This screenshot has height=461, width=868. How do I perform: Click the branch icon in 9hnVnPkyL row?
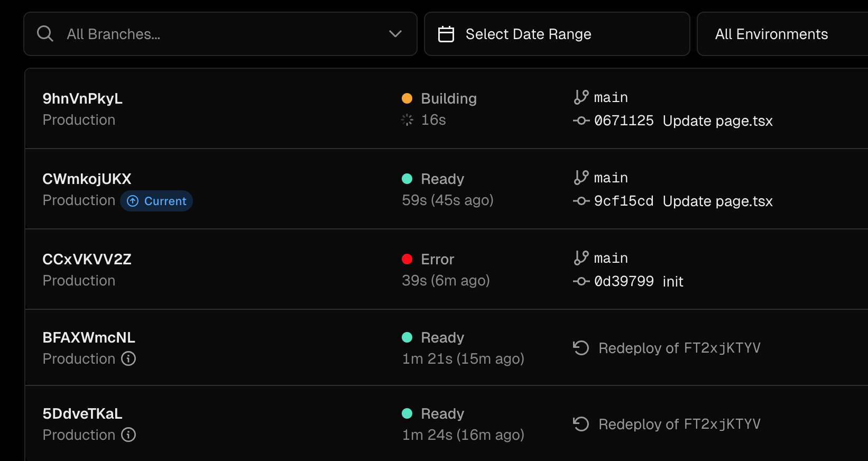581,97
